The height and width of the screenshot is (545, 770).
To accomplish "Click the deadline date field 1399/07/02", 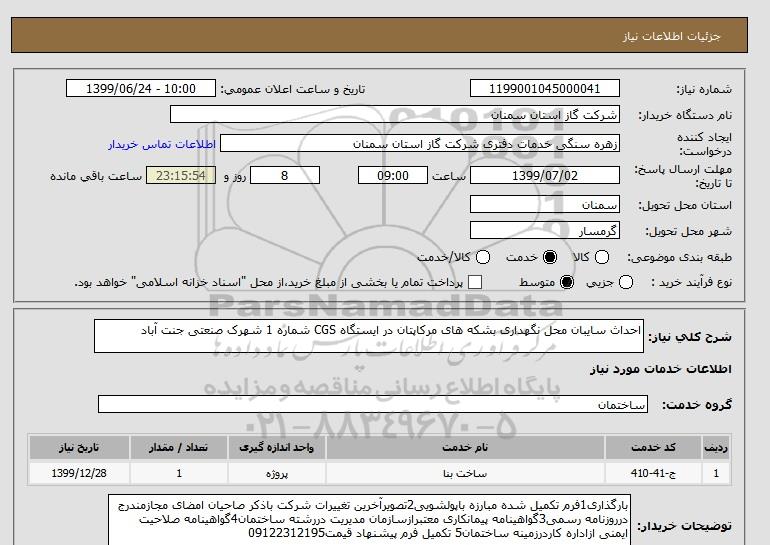I will tap(545, 175).
